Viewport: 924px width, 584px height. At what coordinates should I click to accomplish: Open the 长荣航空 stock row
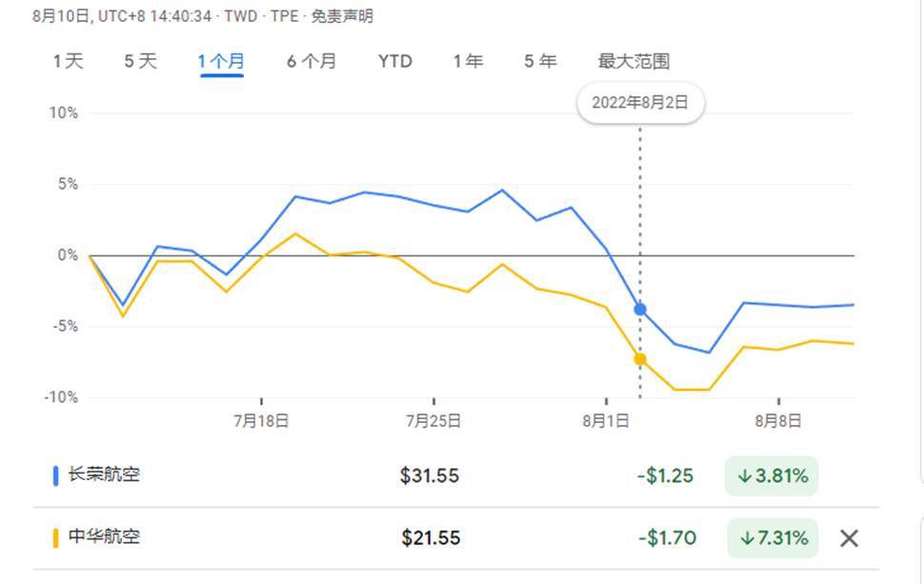click(x=455, y=475)
